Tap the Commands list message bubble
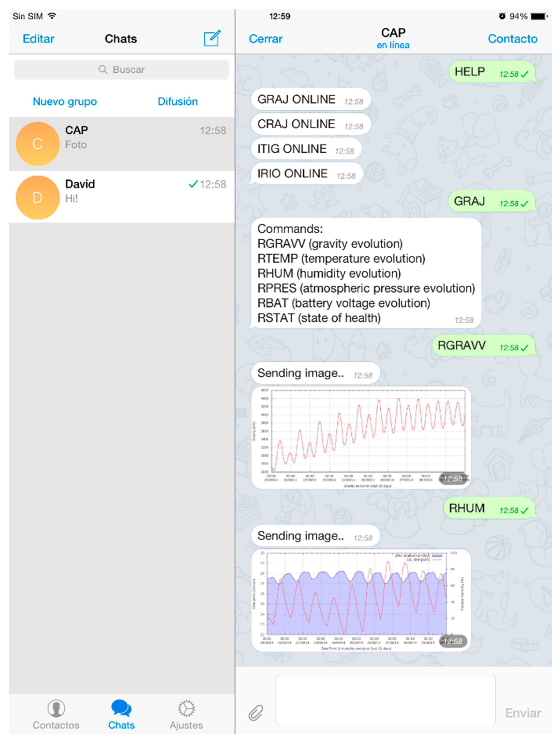 pyautogui.click(x=366, y=273)
